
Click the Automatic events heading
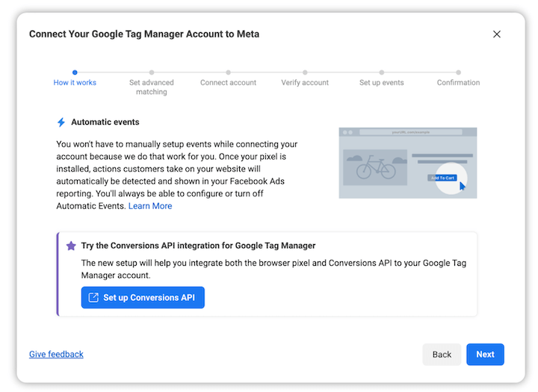(x=105, y=122)
